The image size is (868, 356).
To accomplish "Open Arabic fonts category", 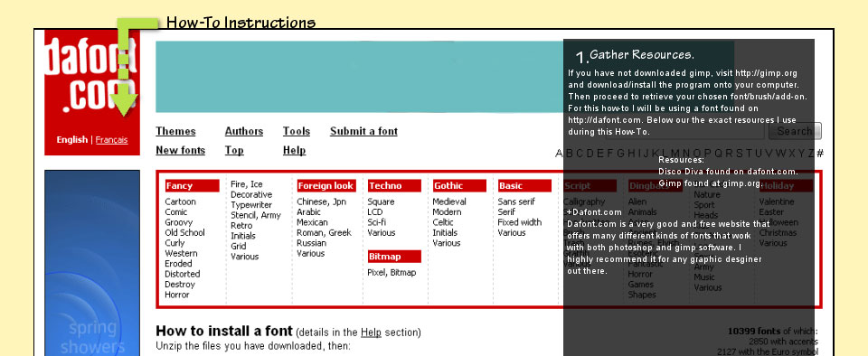I will (x=308, y=212).
